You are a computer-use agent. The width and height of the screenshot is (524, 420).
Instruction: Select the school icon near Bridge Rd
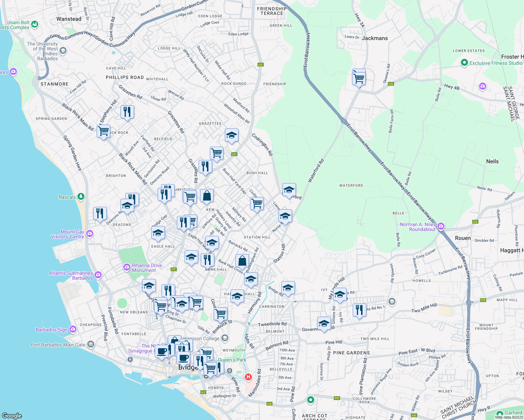[288, 288]
